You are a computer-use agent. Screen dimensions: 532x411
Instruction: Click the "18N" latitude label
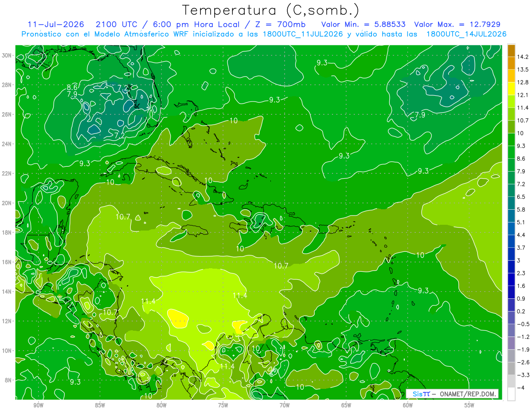click(7, 232)
